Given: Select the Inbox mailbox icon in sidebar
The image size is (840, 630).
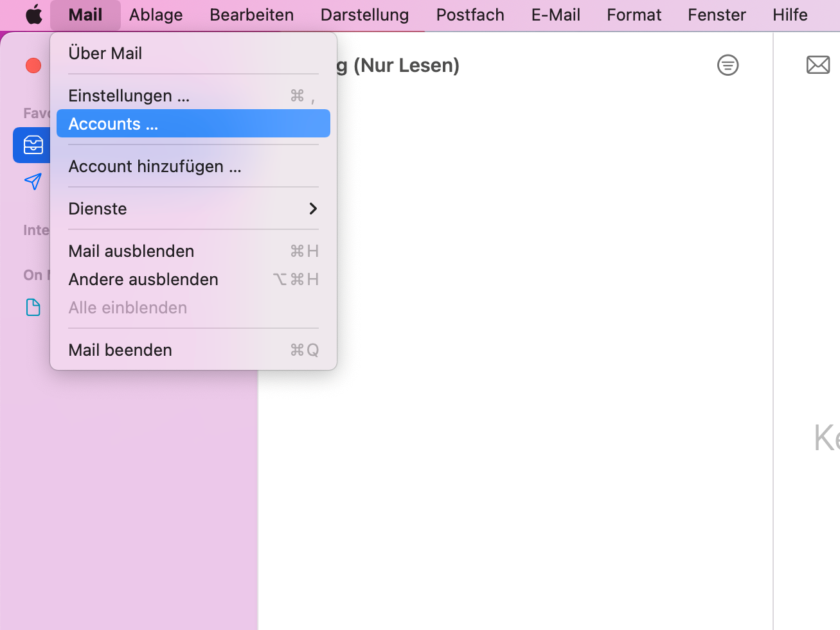Looking at the screenshot, I should coord(33,145).
